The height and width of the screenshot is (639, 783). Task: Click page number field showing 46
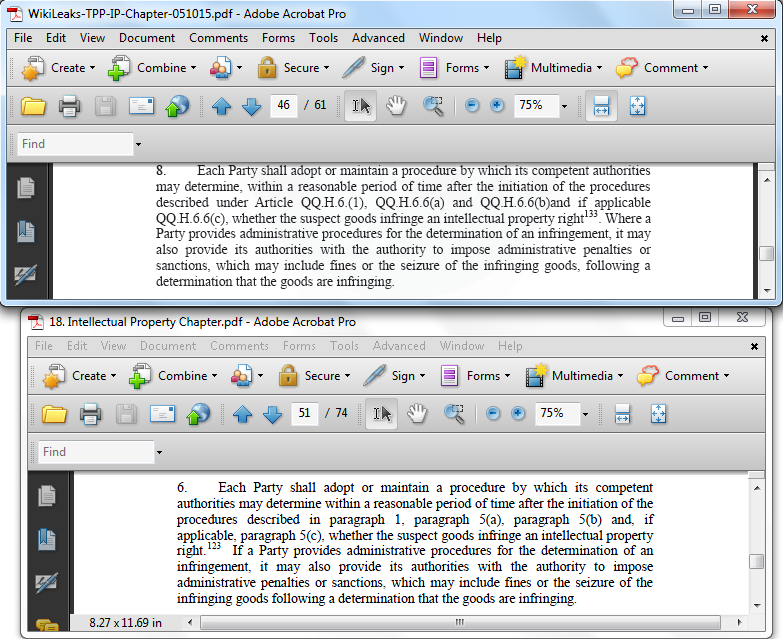tap(284, 105)
